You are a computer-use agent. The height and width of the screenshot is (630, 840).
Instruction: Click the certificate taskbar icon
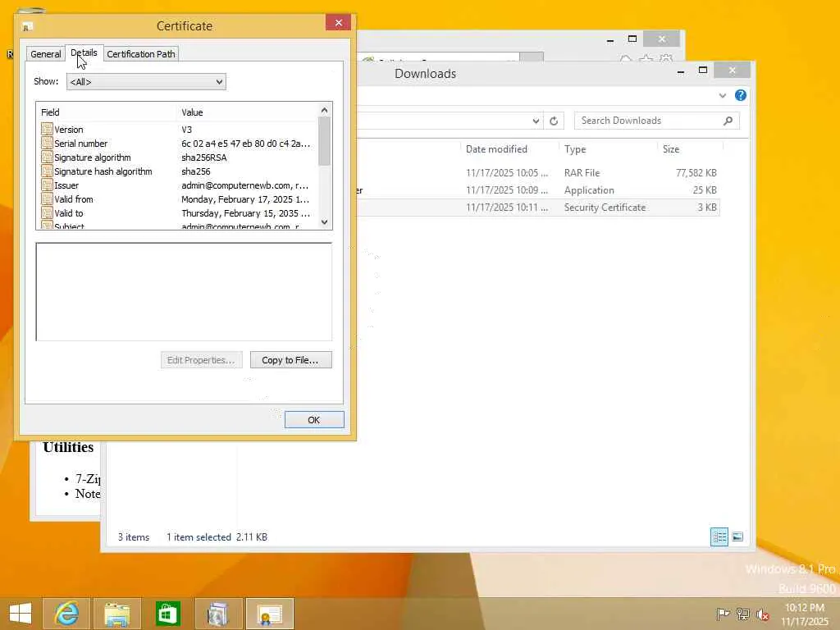pos(269,614)
